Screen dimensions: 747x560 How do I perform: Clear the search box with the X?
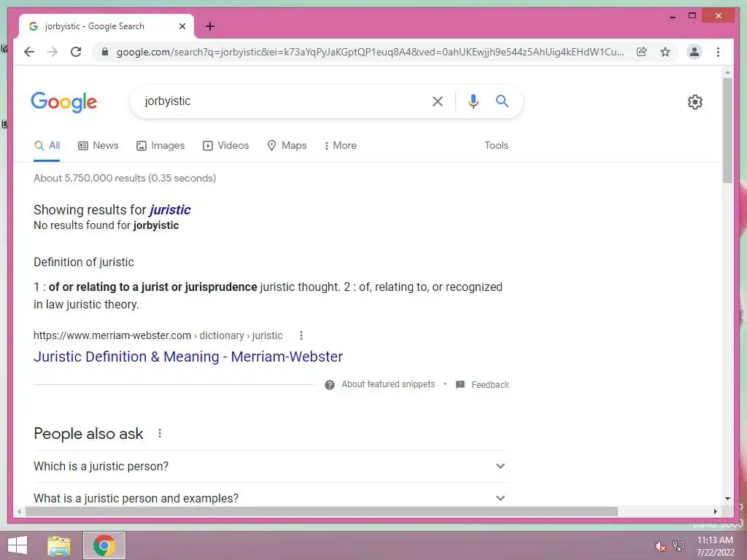438,101
